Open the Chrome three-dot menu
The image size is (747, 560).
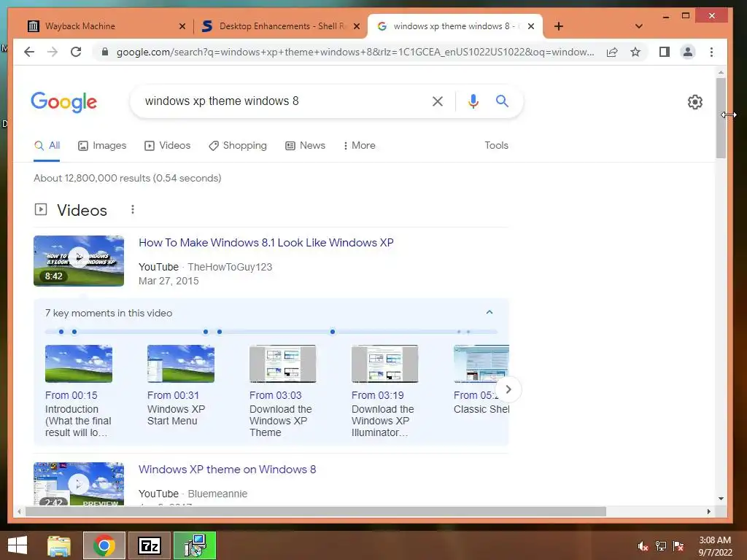coord(711,52)
